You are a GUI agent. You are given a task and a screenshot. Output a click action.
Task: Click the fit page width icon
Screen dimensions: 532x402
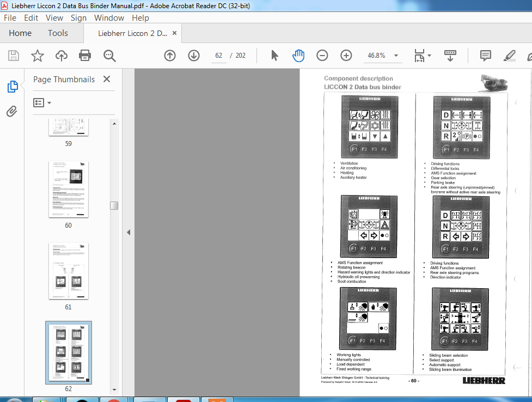(419, 56)
